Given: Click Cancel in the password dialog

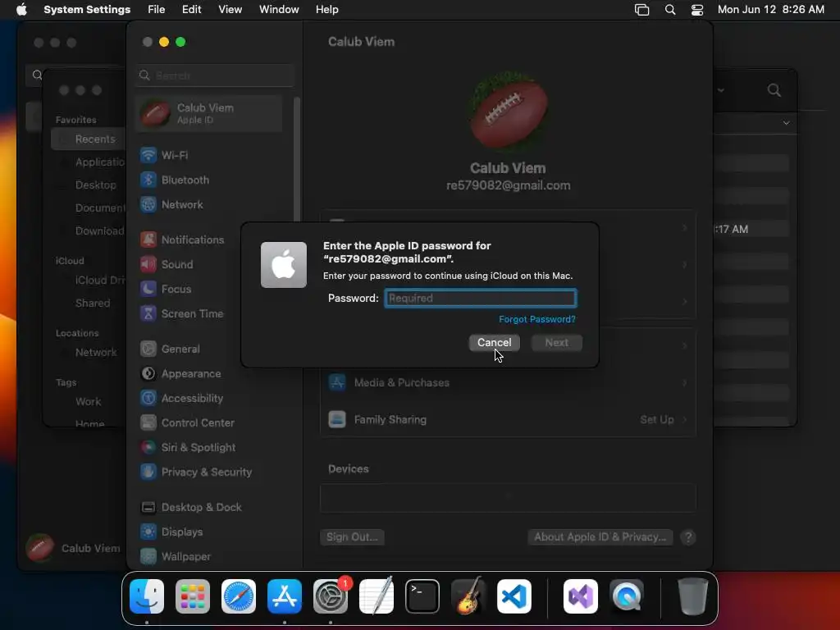Looking at the screenshot, I should pos(494,342).
